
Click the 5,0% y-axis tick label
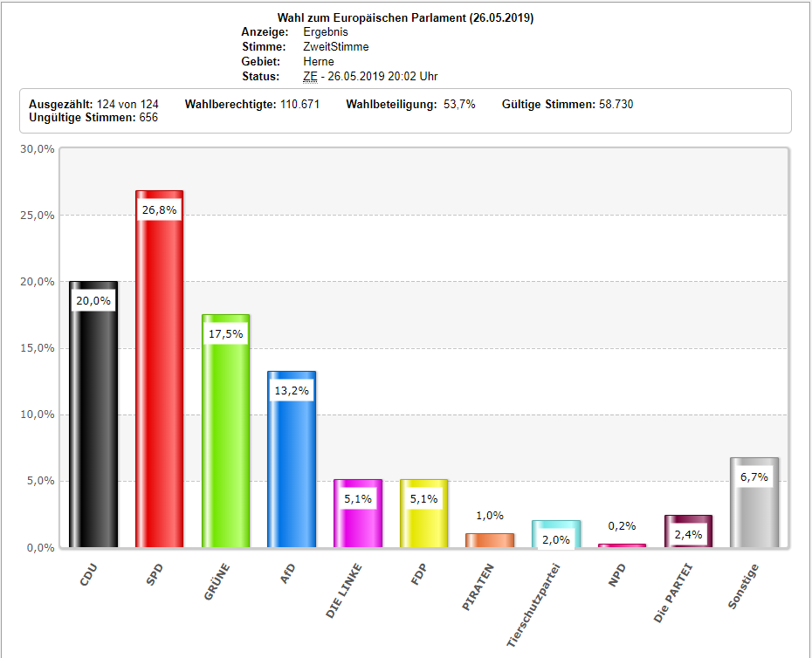pyautogui.click(x=40, y=481)
